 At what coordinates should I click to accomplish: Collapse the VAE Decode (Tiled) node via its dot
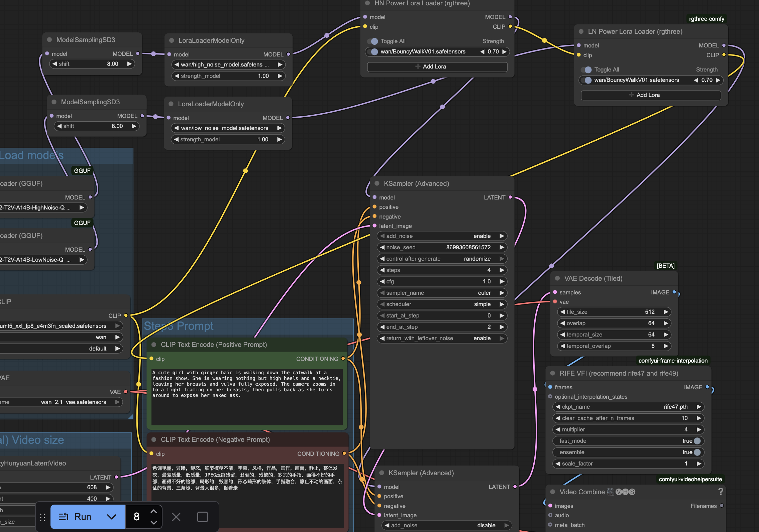pyautogui.click(x=557, y=278)
